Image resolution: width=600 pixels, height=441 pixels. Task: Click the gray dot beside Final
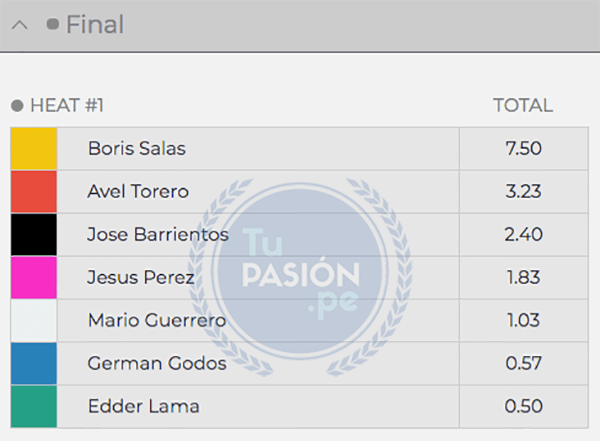click(x=53, y=25)
